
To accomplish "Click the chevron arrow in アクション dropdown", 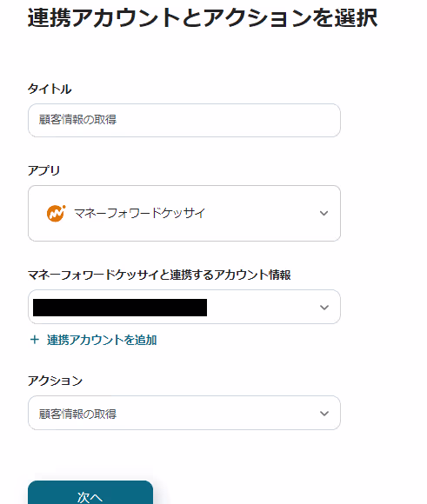I will tap(324, 414).
